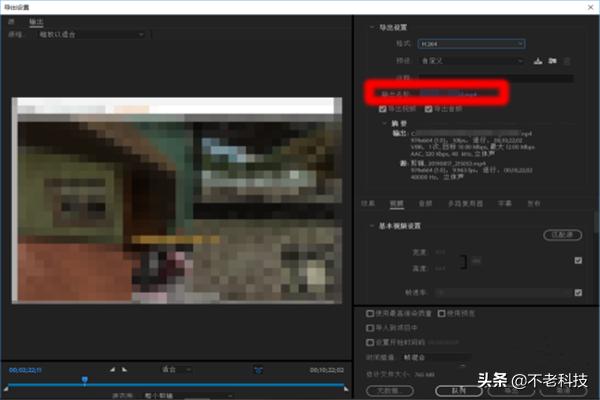This screenshot has width=600, height=400.
Task: Switch to the 多路复用器 multiplexer tab
Action: (x=465, y=204)
